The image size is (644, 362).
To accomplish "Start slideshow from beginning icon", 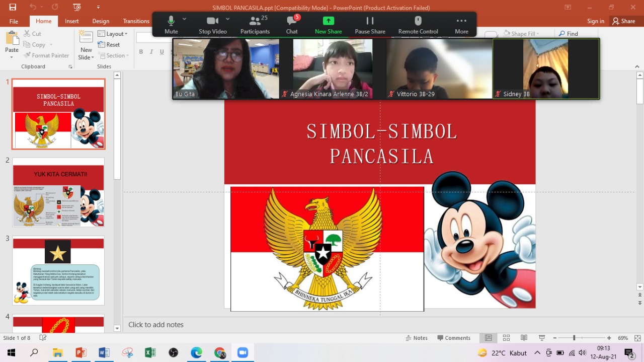I will pos(76,7).
